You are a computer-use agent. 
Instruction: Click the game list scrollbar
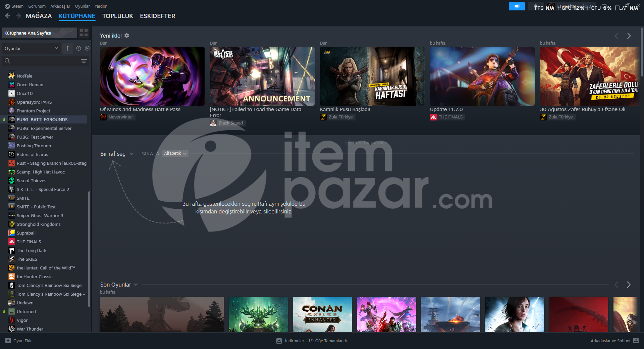(89, 248)
